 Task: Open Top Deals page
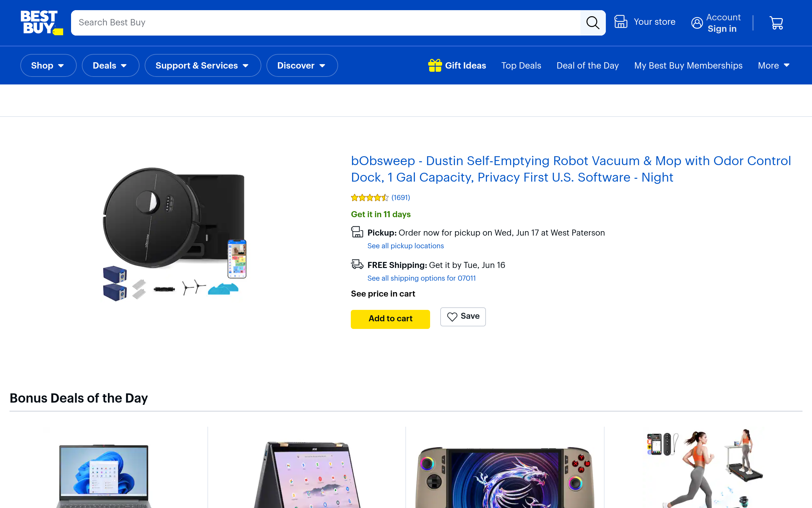[521, 65]
